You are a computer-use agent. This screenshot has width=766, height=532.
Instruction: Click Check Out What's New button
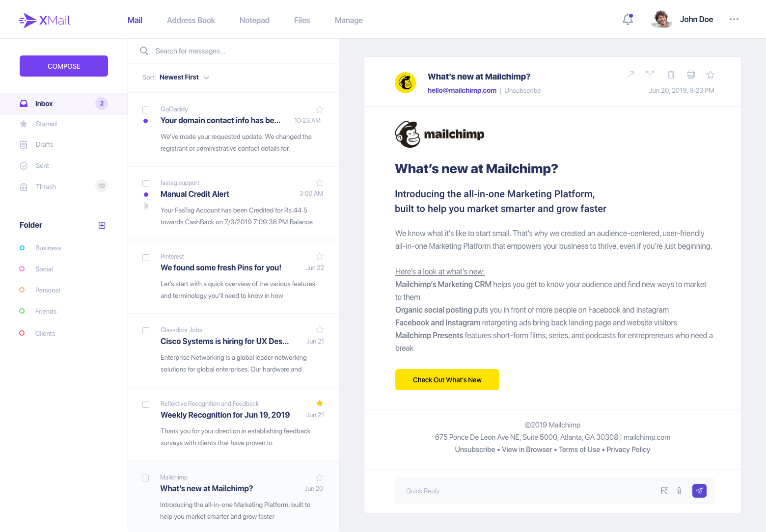pos(447,380)
